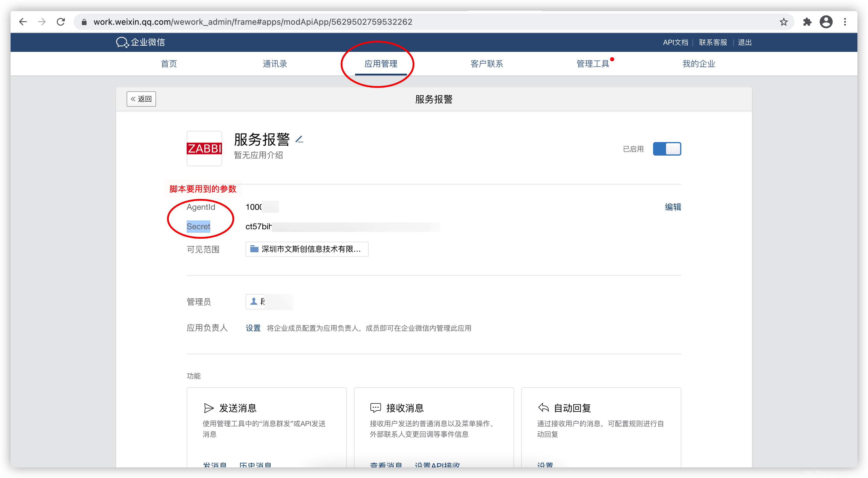
Task: Open the 首页 tab
Action: pyautogui.click(x=169, y=64)
